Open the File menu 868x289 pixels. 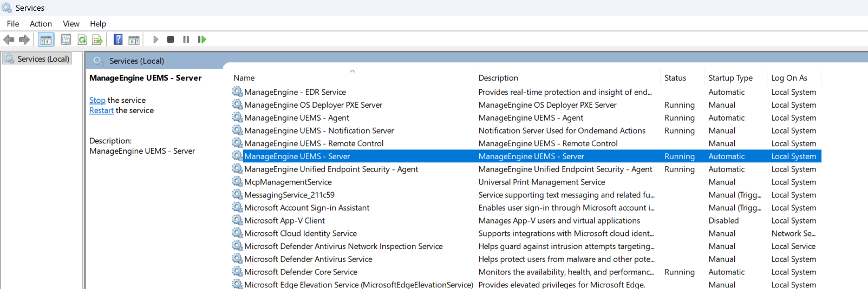(x=13, y=24)
